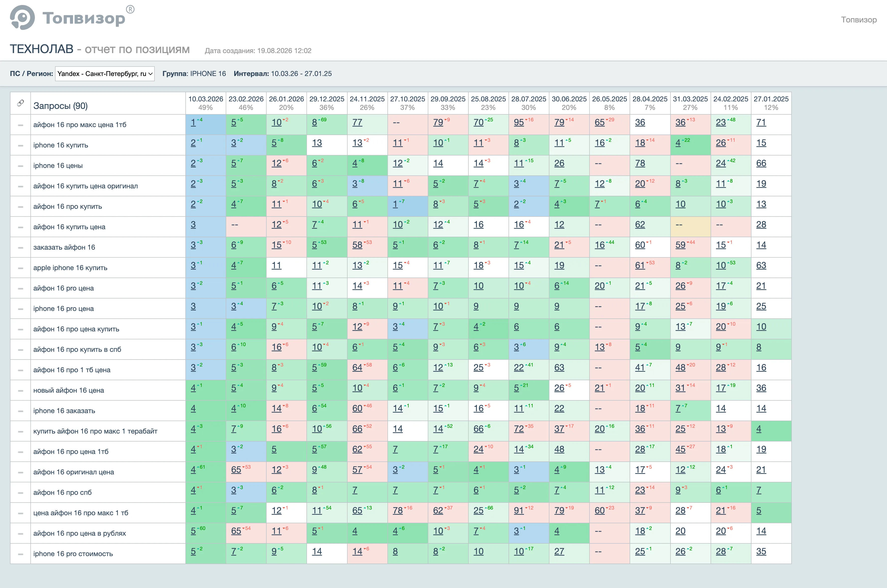This screenshot has width=887, height=588.
Task: Click dash icon beside айфон 16 про спб
Action: 21,493
